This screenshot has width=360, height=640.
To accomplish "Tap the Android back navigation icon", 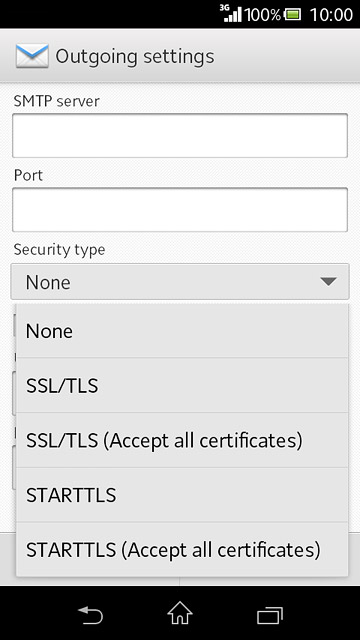I will (x=90, y=614).
